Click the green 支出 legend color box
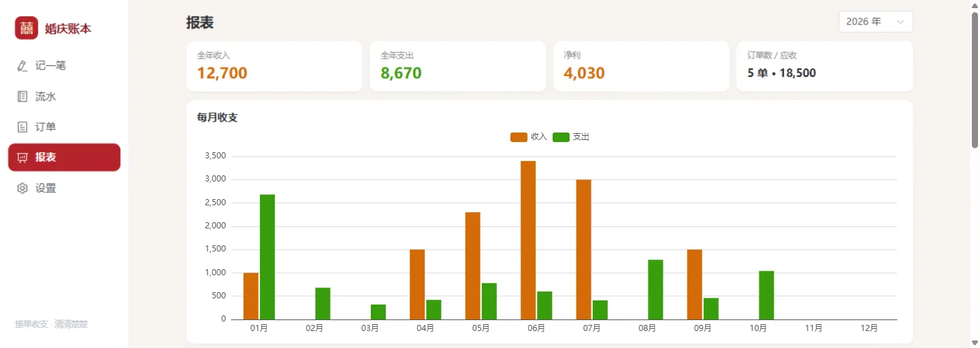Screen dimensions: 980x348 click(561, 137)
